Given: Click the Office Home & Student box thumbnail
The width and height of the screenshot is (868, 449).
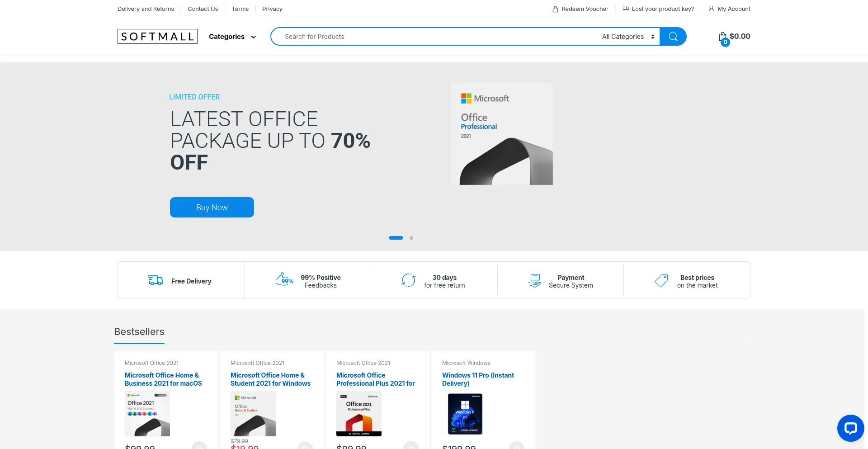Looking at the screenshot, I should [x=253, y=414].
